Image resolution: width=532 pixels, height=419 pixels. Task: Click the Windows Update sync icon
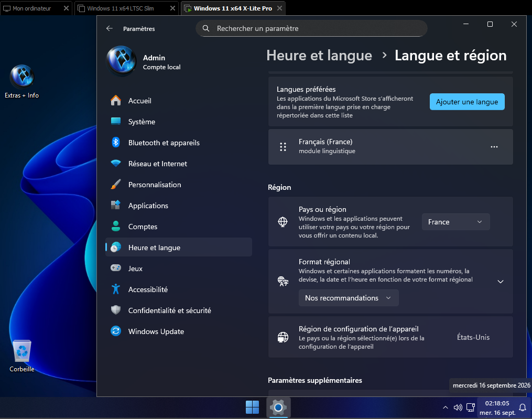click(x=116, y=331)
